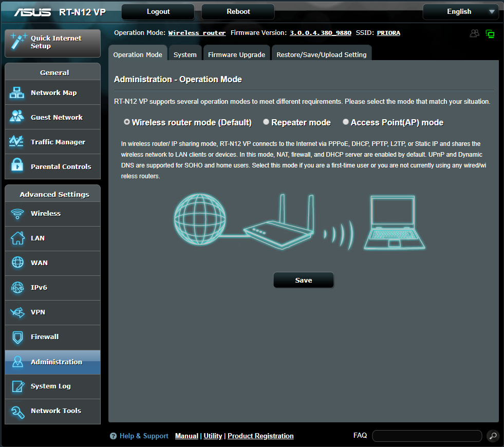
Task: Open Parental Controls menu label
Action: point(61,167)
